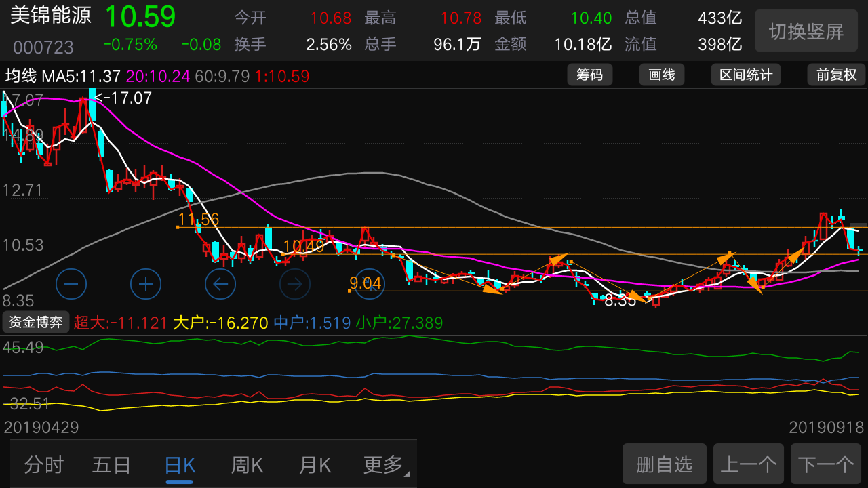This screenshot has width=868, height=488.
Task: Click the market cap 433亿
Action: pos(720,18)
